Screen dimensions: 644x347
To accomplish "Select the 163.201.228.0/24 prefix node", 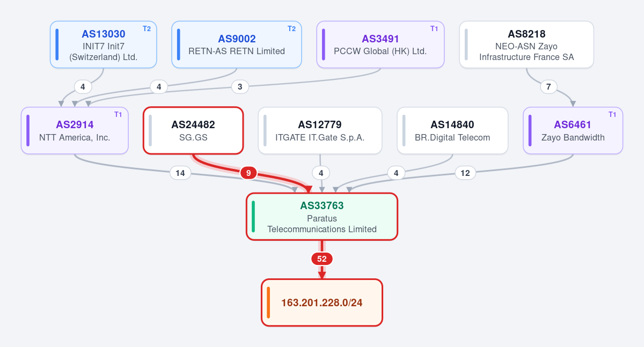I will coord(322,302).
